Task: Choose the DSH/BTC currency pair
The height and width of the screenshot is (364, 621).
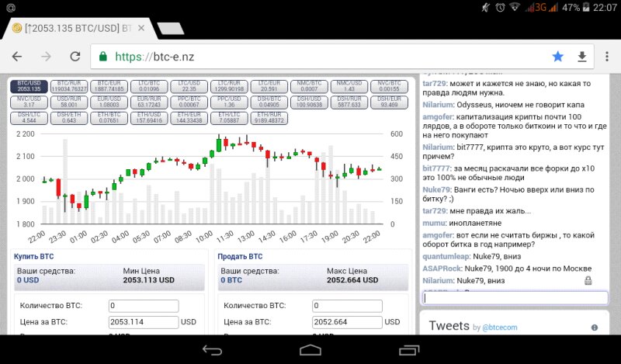Action: coord(271,102)
